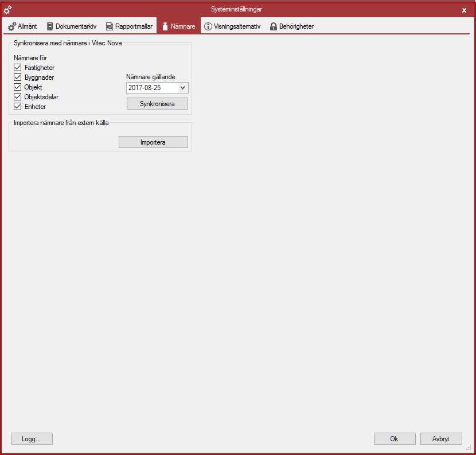Expand the Nämnare gällande date dropdown
Image resolution: width=476 pixels, height=455 pixels.
click(183, 88)
